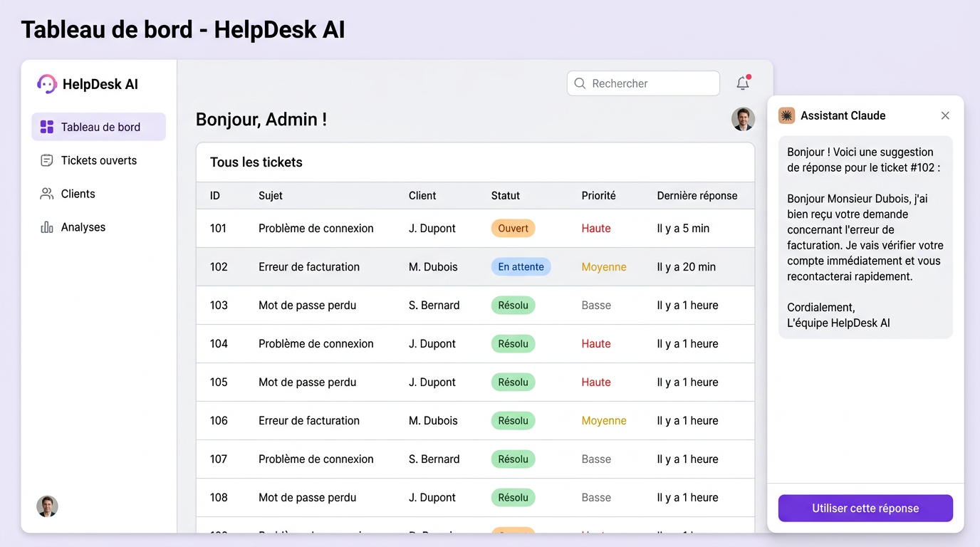Screen dimensions: 980x547
Task: Click Moyenne priority on ticket 106
Action: 604,421
